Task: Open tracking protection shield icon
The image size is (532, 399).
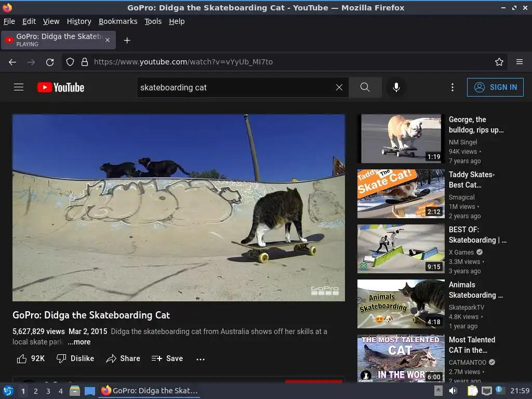Action: pos(70,62)
